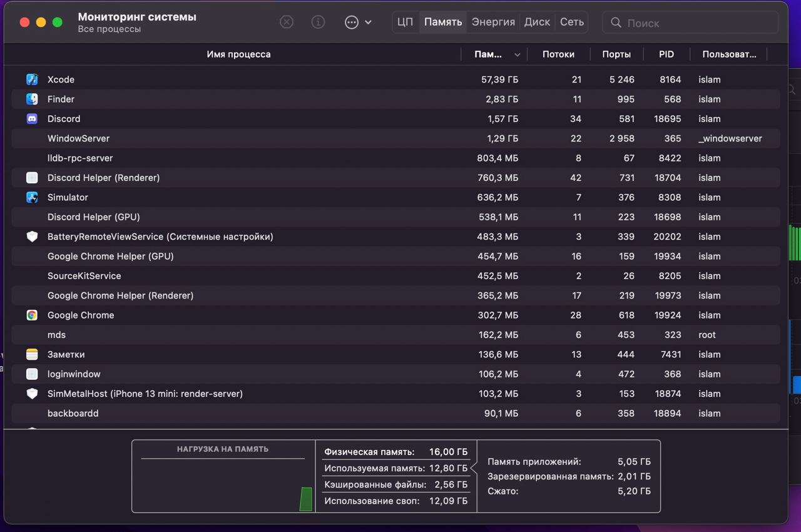This screenshot has height=532, width=801.
Task: Switch to the Память tab
Action: 443,22
